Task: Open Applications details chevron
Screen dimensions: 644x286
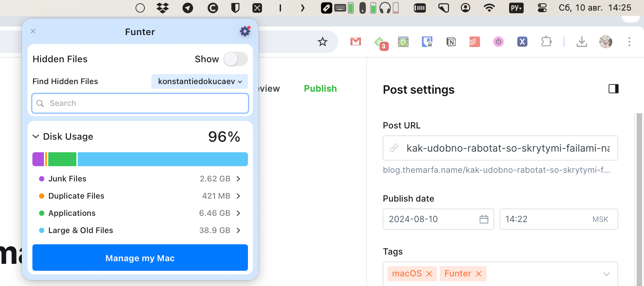Action: 238,213
